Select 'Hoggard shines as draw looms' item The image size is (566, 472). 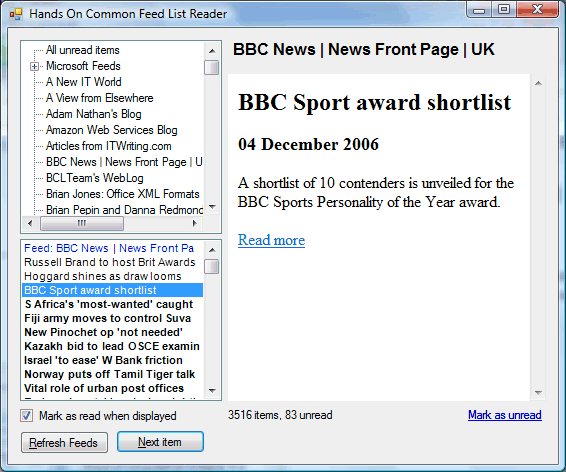coord(112,276)
